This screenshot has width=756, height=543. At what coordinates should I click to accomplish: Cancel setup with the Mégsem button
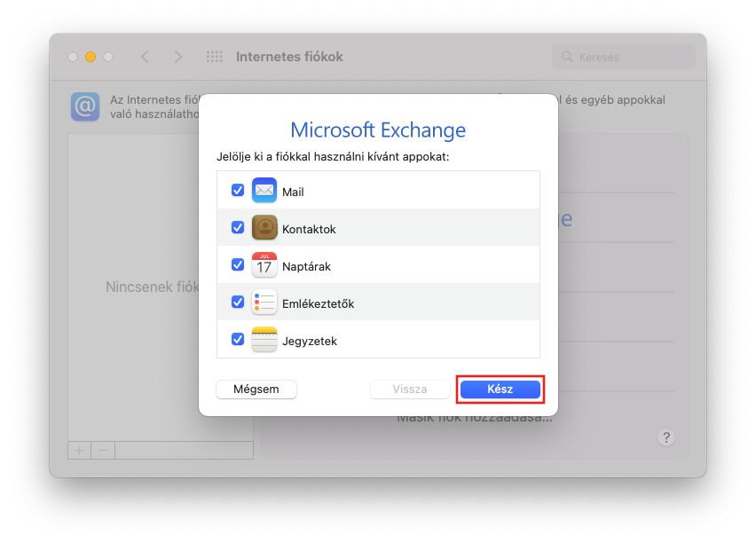coord(256,390)
